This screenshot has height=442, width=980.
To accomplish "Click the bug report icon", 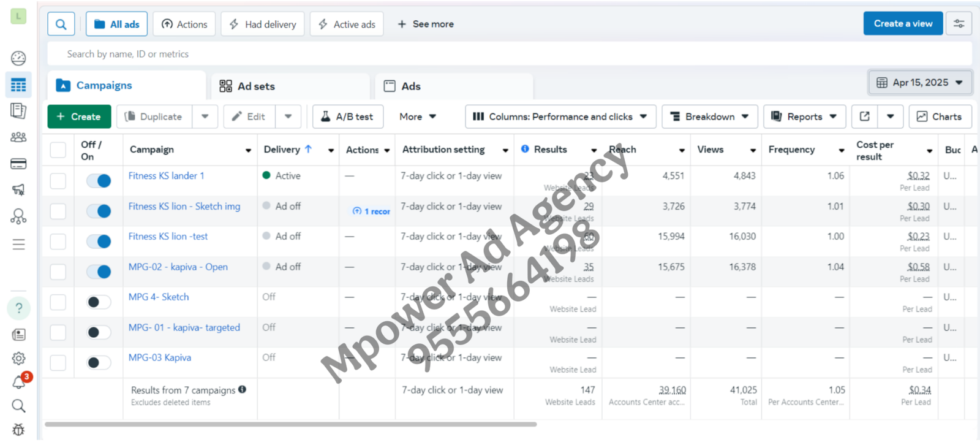I will coord(18,429).
